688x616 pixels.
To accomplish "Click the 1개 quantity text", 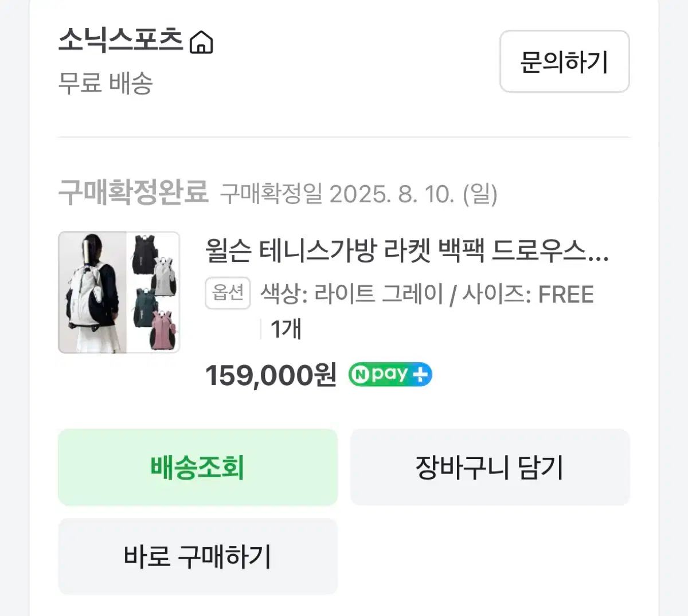I will 286,329.
